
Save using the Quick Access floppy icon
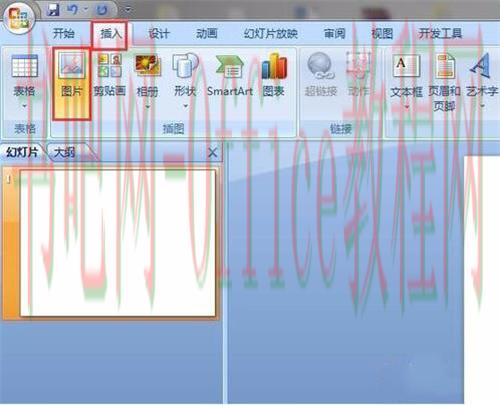[52, 10]
